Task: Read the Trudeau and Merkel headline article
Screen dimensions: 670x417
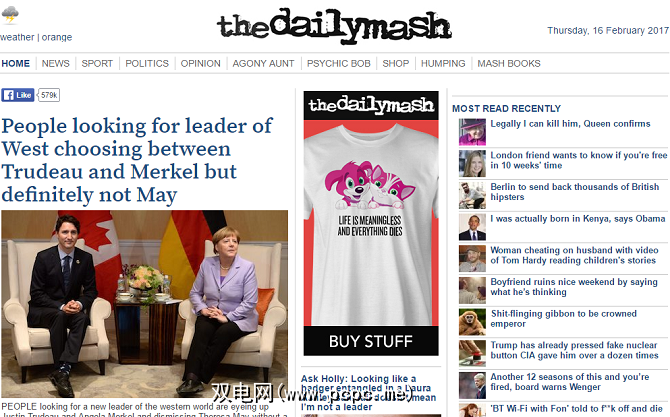Action: click(137, 160)
